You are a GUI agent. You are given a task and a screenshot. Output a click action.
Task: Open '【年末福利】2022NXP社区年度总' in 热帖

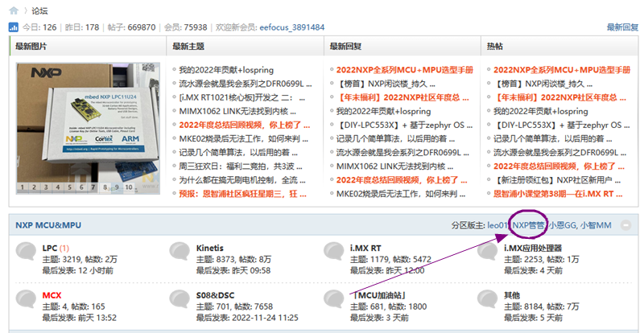pos(559,97)
